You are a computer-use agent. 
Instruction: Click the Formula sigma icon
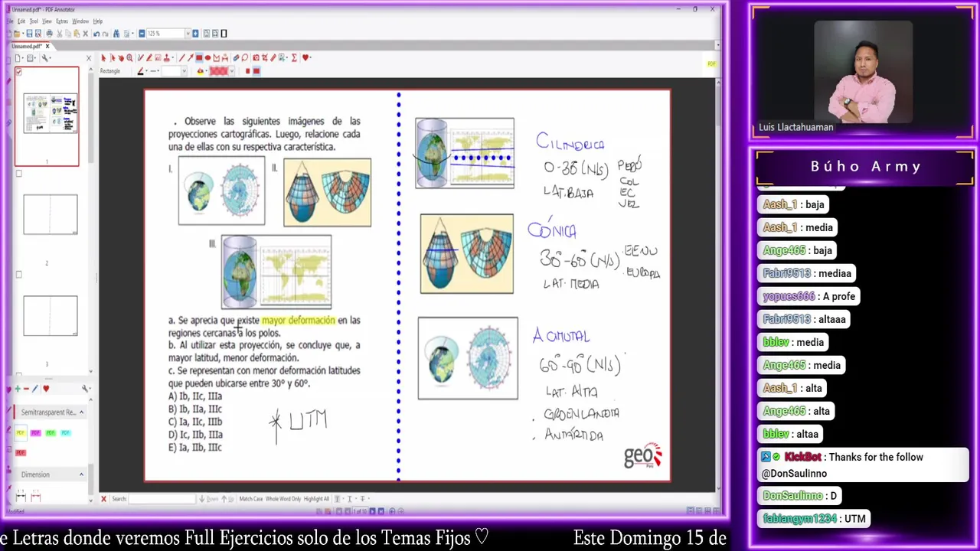(x=294, y=58)
